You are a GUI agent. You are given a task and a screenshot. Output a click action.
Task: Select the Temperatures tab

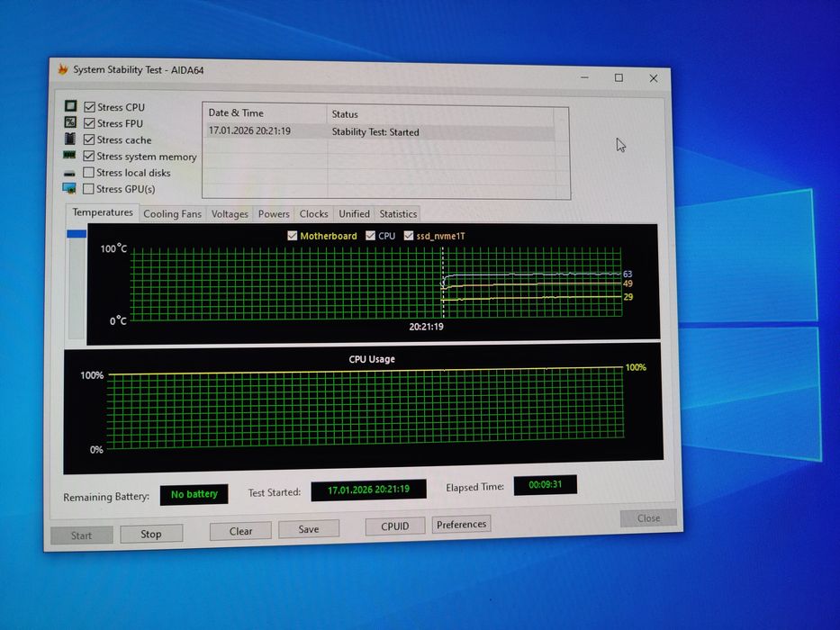[x=103, y=212]
